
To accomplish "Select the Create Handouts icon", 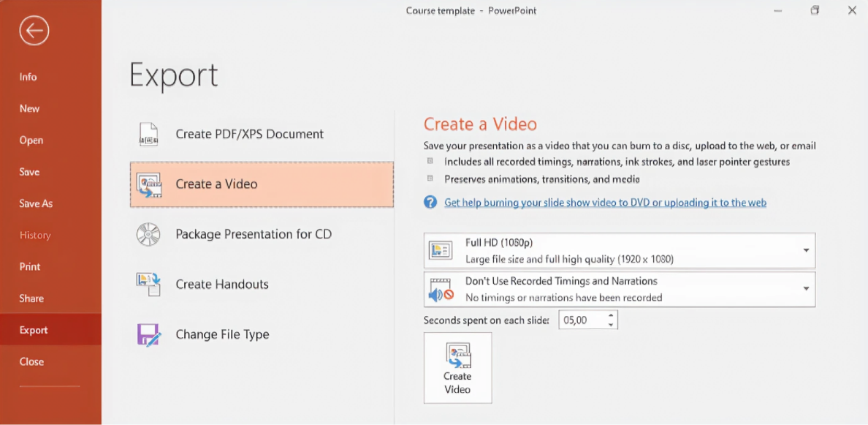I will point(149,284).
